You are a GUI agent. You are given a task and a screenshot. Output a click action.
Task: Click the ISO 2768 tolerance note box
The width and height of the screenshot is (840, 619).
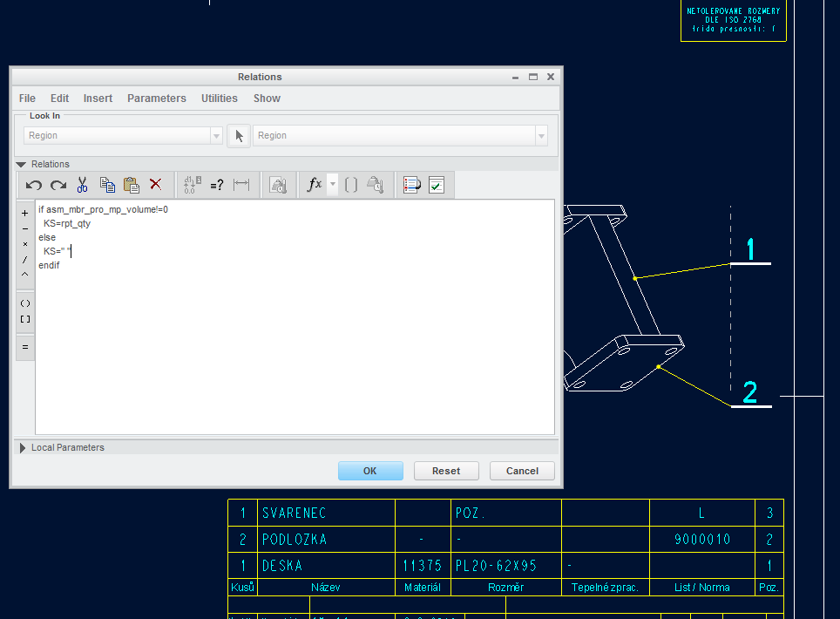tap(734, 20)
